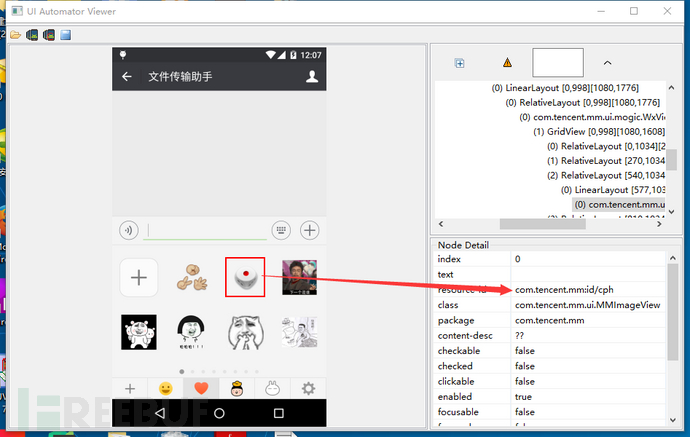690x437 pixels.
Task: Open the sticker settings gear
Action: (x=308, y=389)
